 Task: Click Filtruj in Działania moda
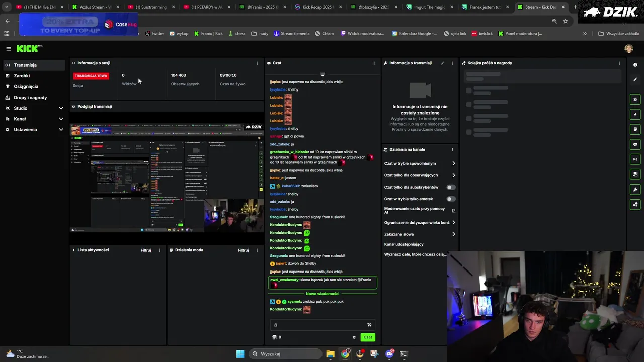tap(244, 250)
